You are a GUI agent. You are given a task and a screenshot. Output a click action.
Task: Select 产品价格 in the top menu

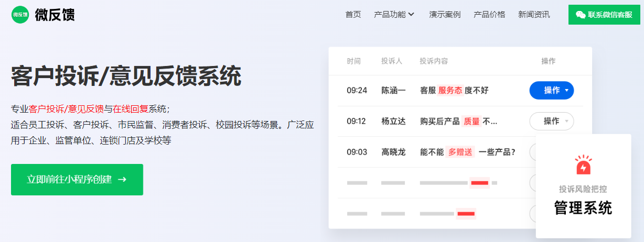coord(489,15)
